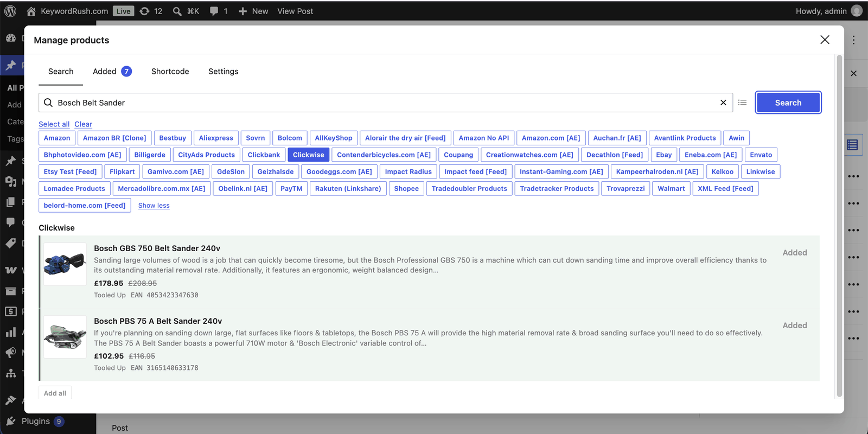Image resolution: width=868 pixels, height=434 pixels.
Task: View comments bubble icon in admin bar
Action: [214, 11]
